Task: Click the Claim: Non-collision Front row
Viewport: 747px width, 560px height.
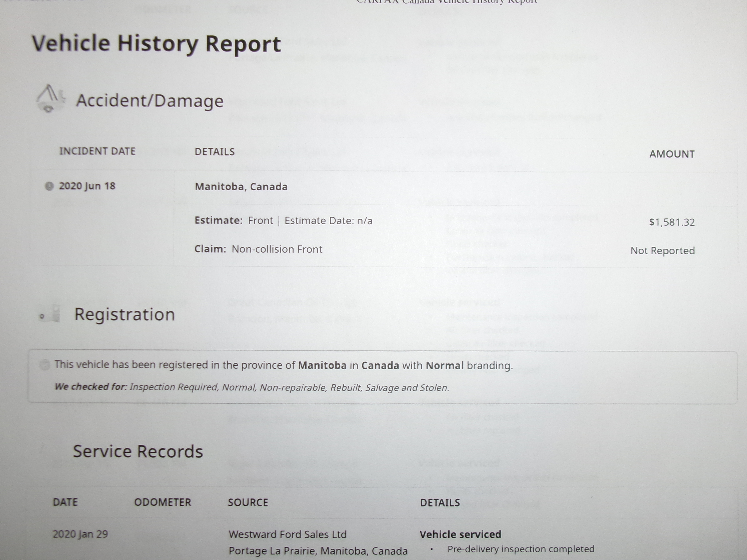Action: click(258, 249)
